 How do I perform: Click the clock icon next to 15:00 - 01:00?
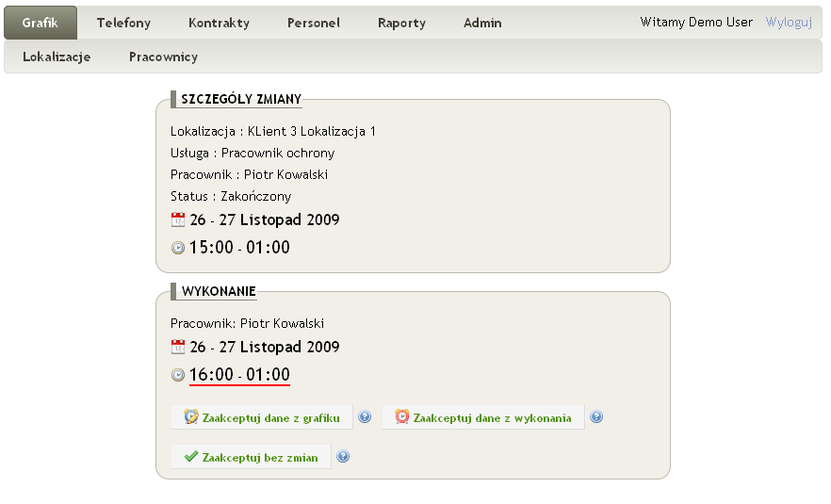pyautogui.click(x=178, y=248)
